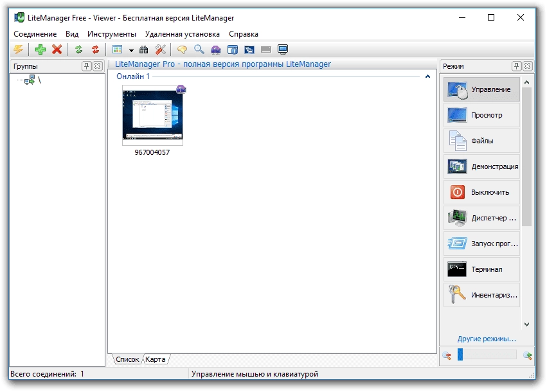Open settings with wrench and screwdriver icon
The image size is (547, 392).
(x=161, y=49)
